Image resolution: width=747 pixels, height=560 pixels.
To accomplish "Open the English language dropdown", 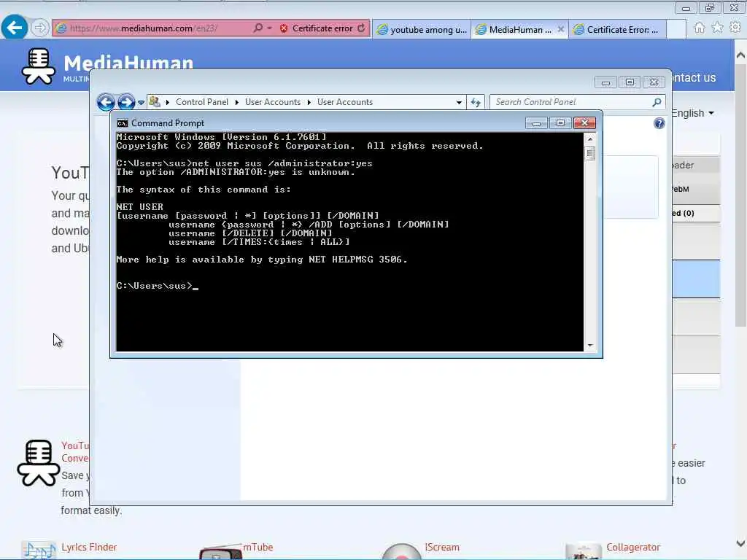I will coord(693,113).
